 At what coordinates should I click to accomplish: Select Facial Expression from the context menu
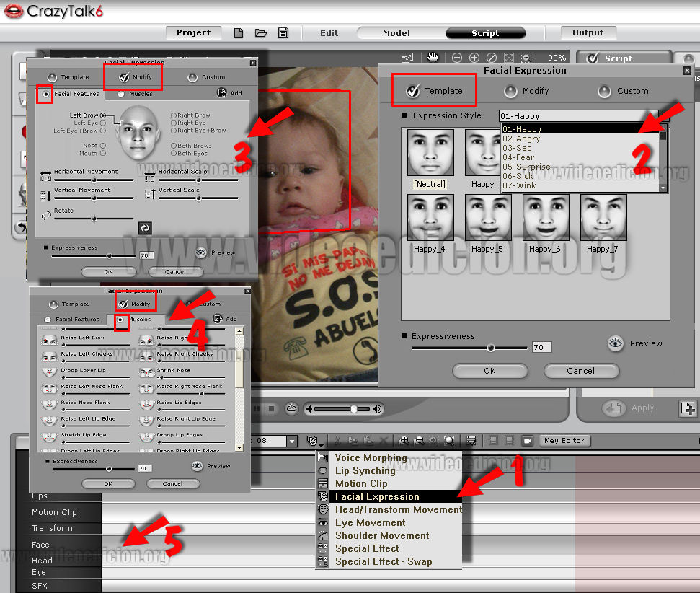[x=377, y=496]
